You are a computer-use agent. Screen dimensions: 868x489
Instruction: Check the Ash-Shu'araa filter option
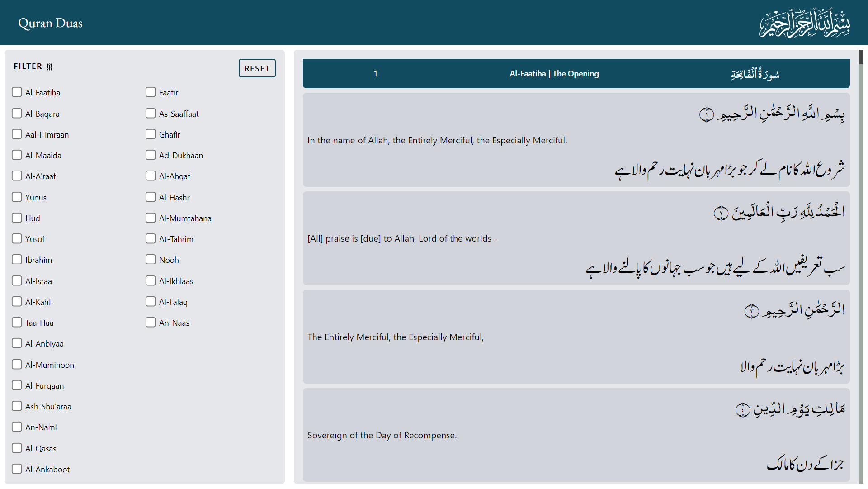coord(17,406)
